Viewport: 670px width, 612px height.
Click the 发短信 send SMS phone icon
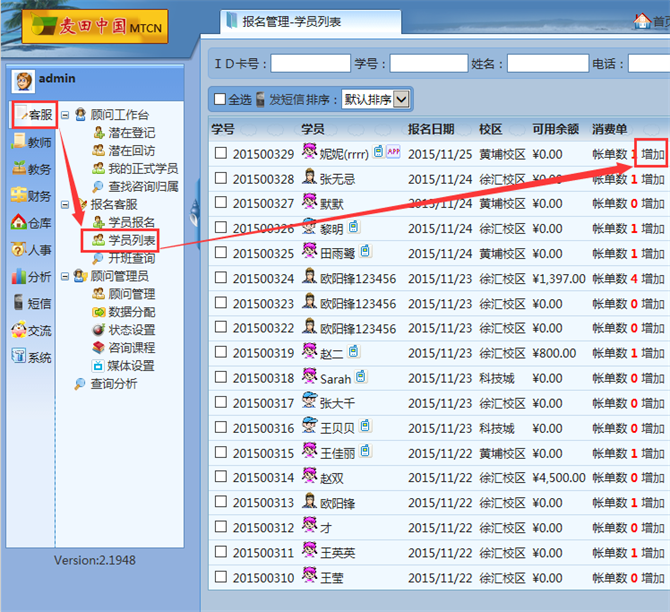pos(261,99)
